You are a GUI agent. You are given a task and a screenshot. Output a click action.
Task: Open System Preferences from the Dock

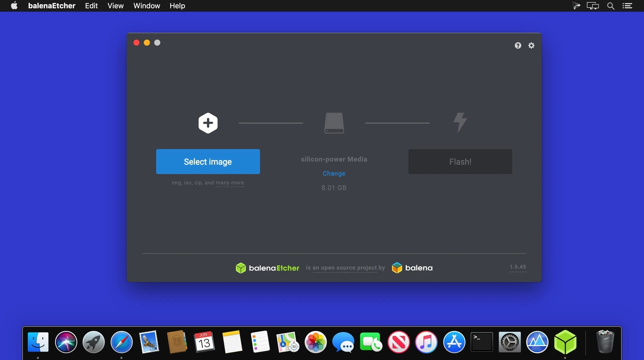click(x=510, y=342)
